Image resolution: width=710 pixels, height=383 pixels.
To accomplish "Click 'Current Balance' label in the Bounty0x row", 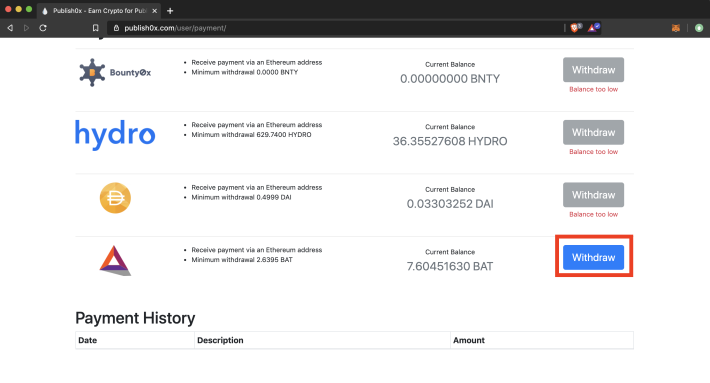I will pyautogui.click(x=450, y=64).
